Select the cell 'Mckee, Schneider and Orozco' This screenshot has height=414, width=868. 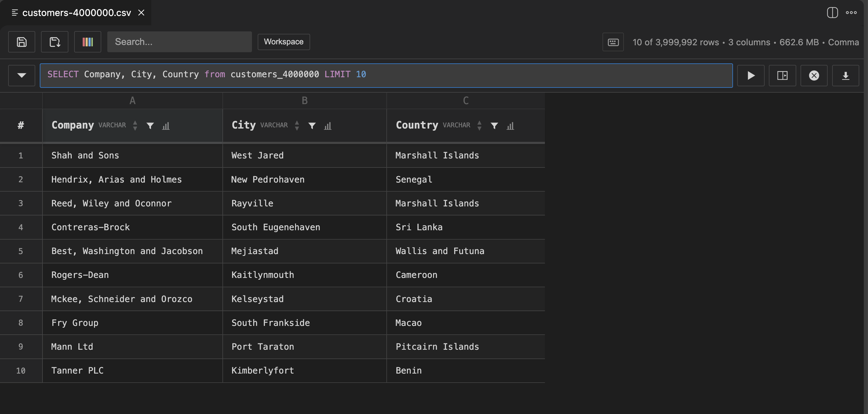pos(132,299)
